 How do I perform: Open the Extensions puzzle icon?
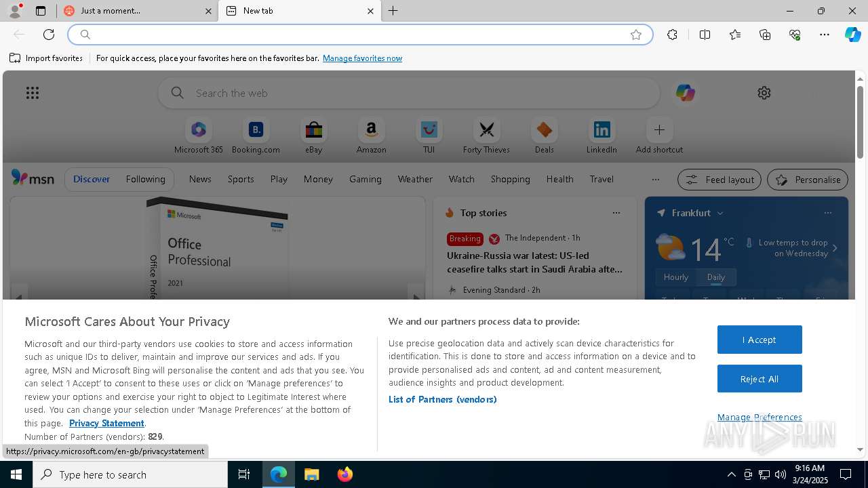click(x=672, y=35)
